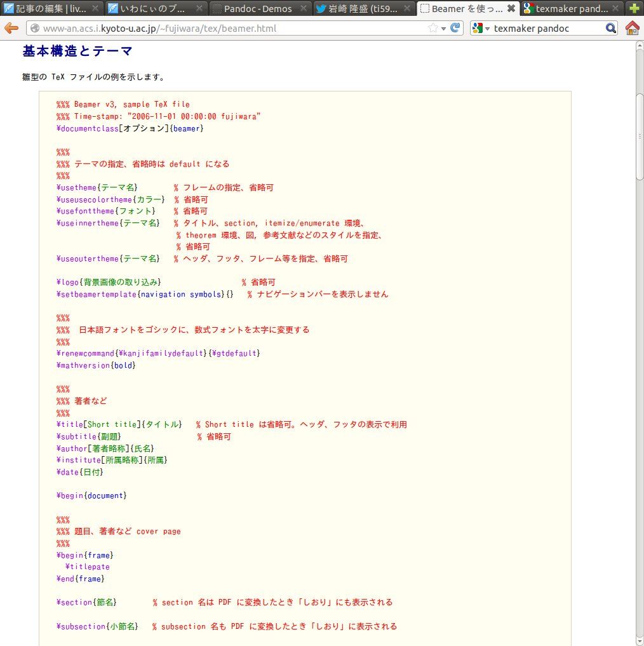The height and width of the screenshot is (646, 644).
Task: Click the vertical scrollbar thumb
Action: (640, 137)
